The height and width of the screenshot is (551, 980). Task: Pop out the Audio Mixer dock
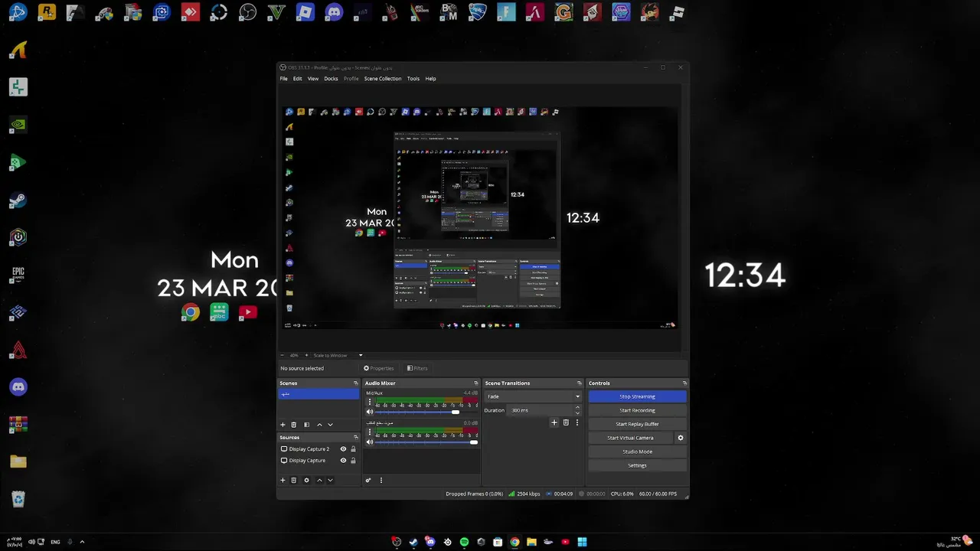coord(476,383)
